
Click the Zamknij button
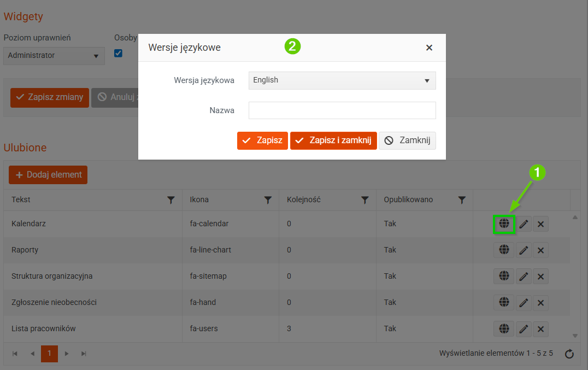tap(407, 140)
